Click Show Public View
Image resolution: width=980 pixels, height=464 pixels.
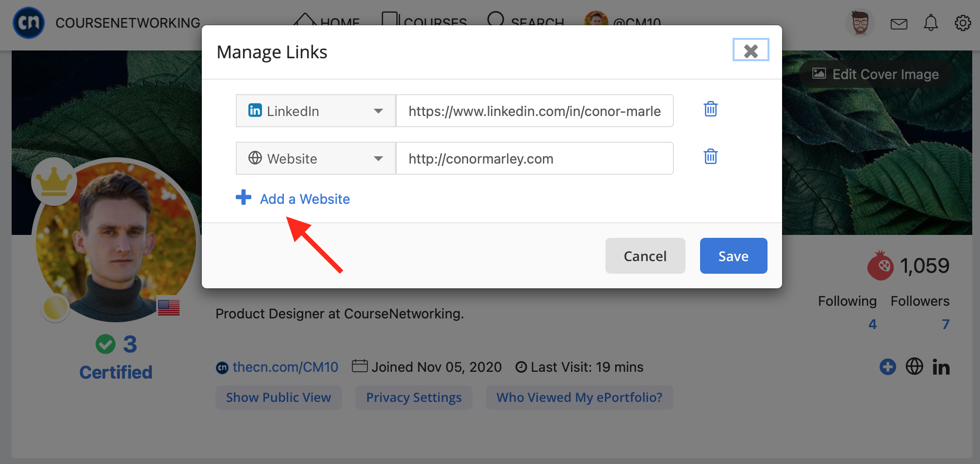(x=278, y=398)
